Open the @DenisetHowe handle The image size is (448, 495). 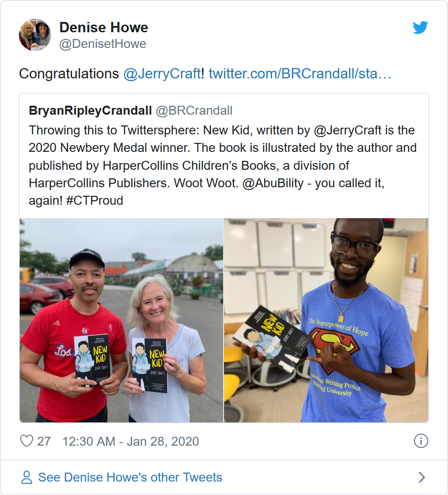103,44
